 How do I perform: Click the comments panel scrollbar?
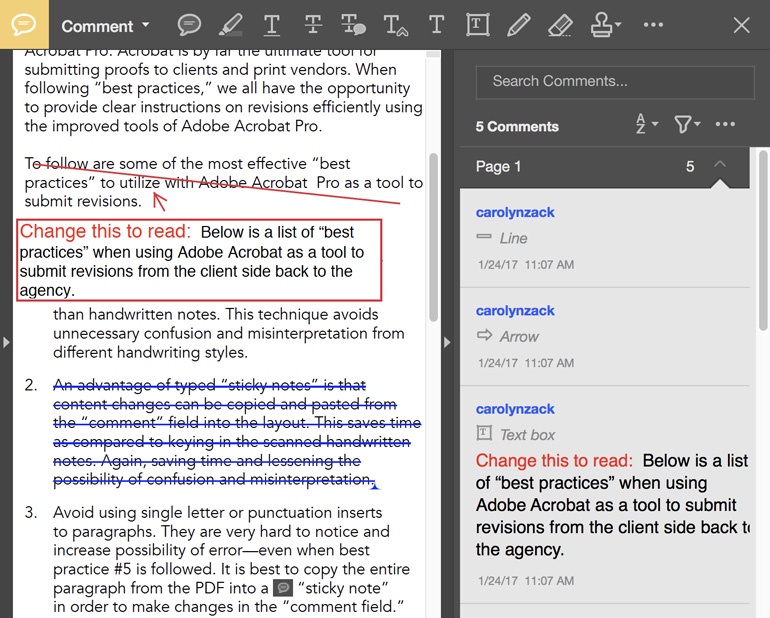click(x=763, y=240)
